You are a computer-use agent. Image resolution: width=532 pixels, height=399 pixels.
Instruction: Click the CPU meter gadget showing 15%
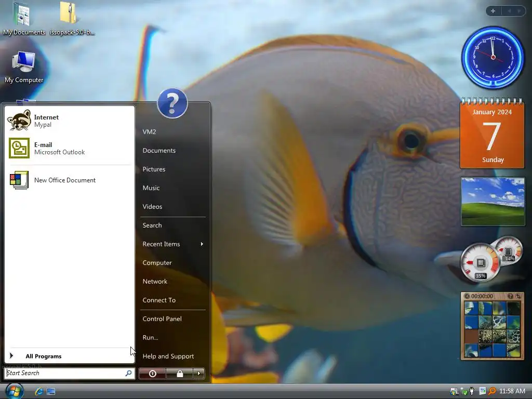(480, 263)
